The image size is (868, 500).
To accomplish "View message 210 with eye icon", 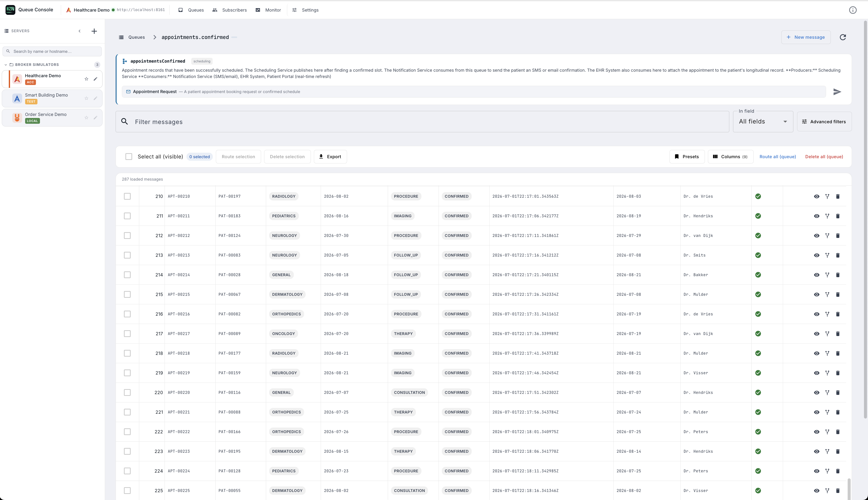I will pos(816,196).
